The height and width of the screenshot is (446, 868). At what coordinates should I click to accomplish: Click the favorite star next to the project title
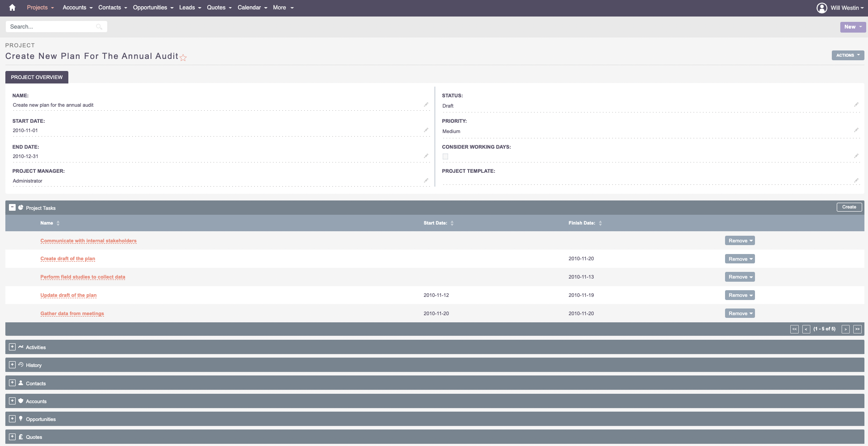[x=183, y=58]
